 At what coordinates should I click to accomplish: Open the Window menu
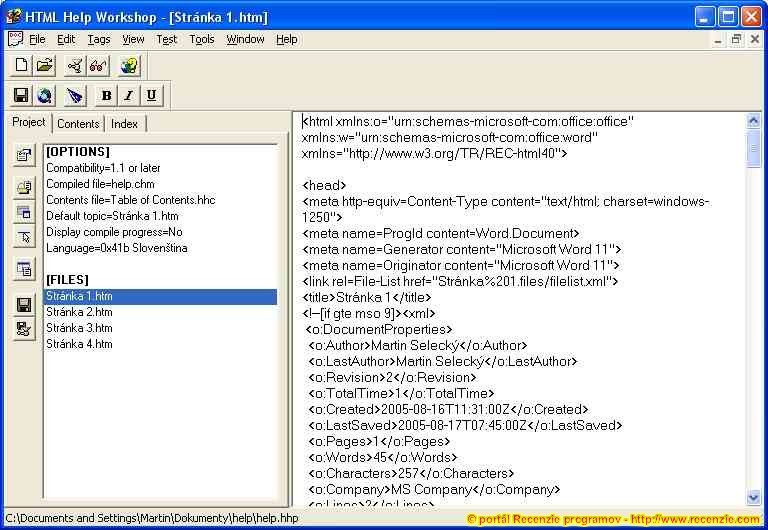[245, 39]
